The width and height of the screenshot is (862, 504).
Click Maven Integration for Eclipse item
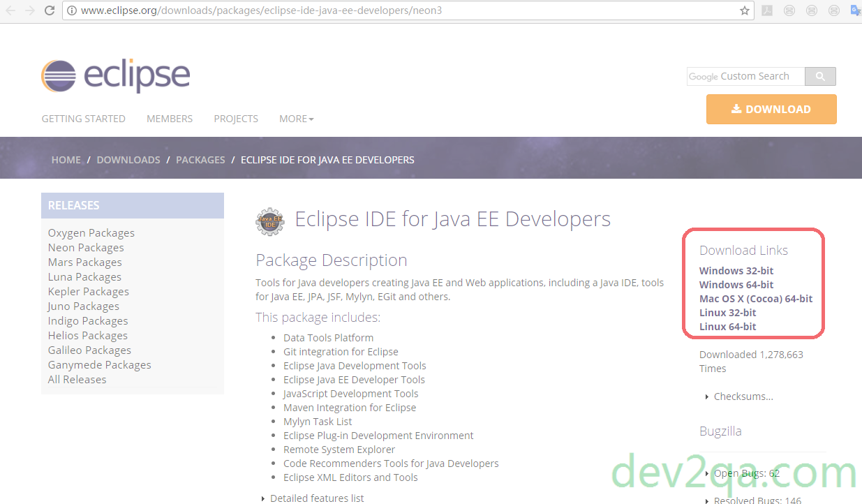350,408
